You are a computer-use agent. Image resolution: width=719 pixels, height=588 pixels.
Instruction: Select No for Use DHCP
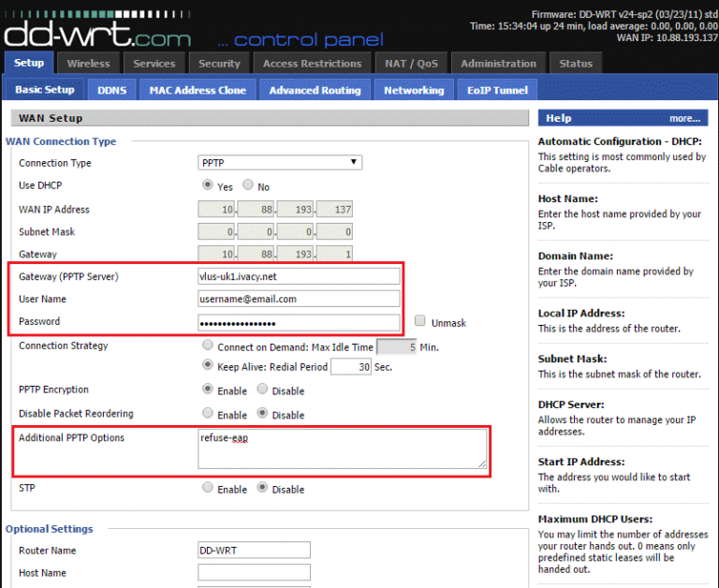click(248, 186)
